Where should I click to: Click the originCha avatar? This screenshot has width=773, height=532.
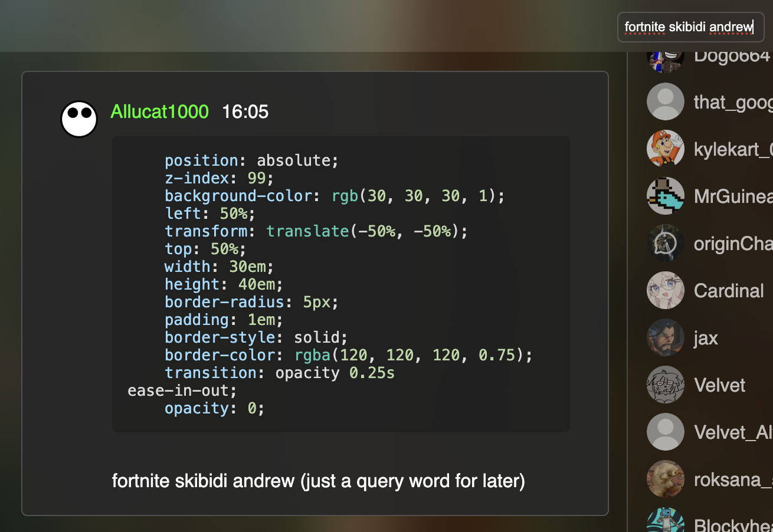pyautogui.click(x=666, y=243)
